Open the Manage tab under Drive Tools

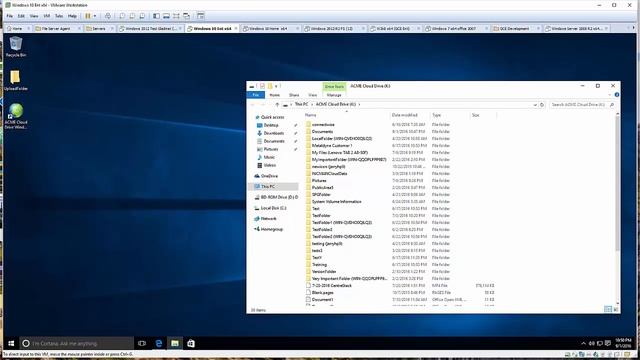334,95
